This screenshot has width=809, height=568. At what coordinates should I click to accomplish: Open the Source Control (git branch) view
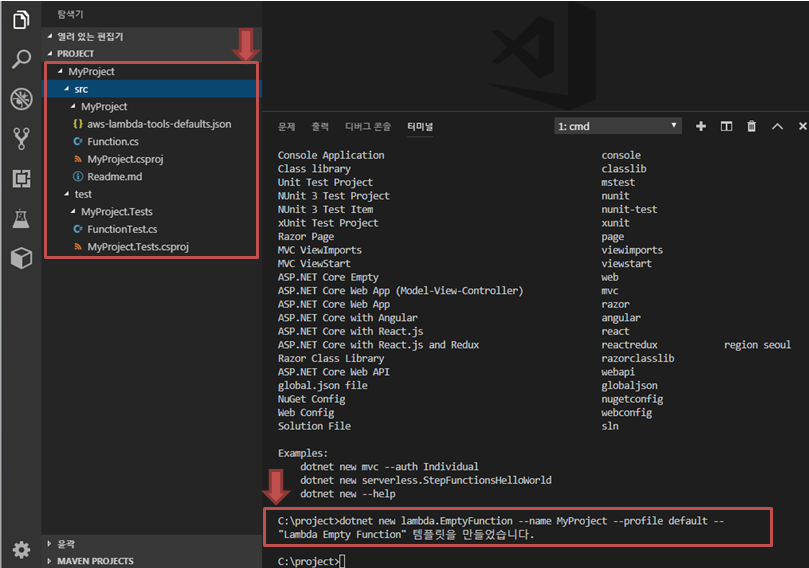[x=21, y=138]
